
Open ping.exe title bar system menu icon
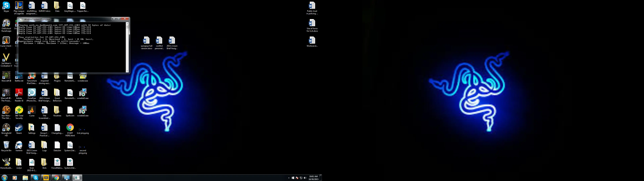coord(20,19)
